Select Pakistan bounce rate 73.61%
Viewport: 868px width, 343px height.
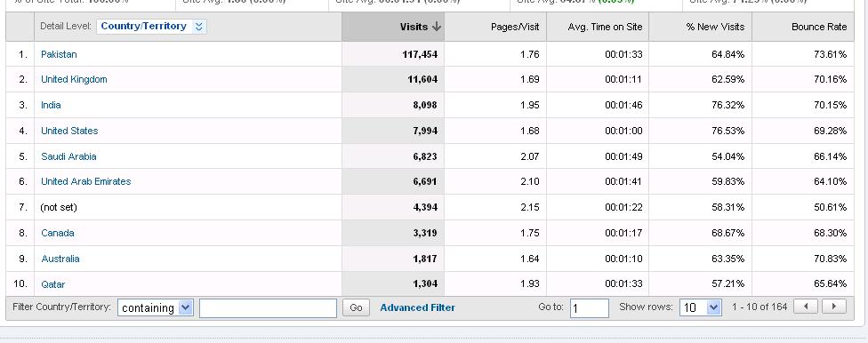pyautogui.click(x=831, y=54)
